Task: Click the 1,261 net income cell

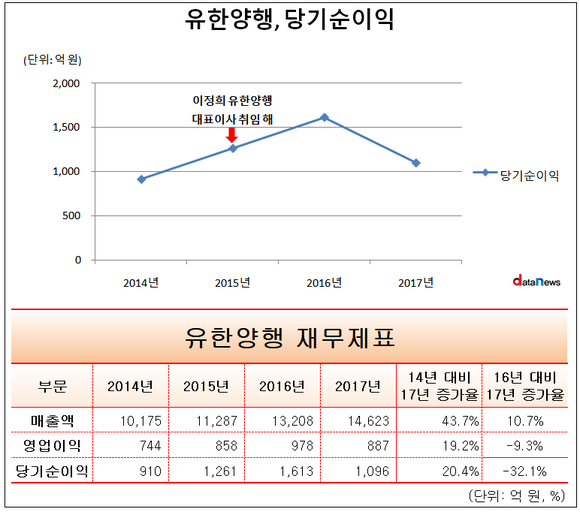Action: (220, 471)
